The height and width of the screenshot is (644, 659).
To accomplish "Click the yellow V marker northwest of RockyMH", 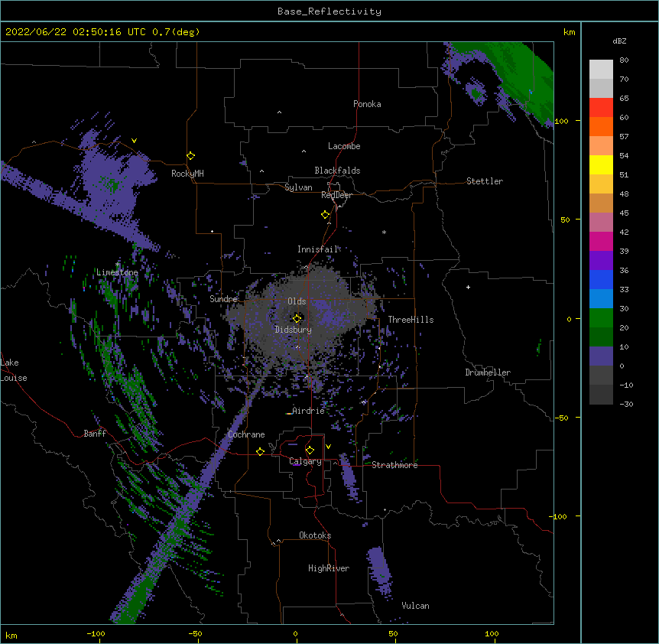I will [134, 141].
